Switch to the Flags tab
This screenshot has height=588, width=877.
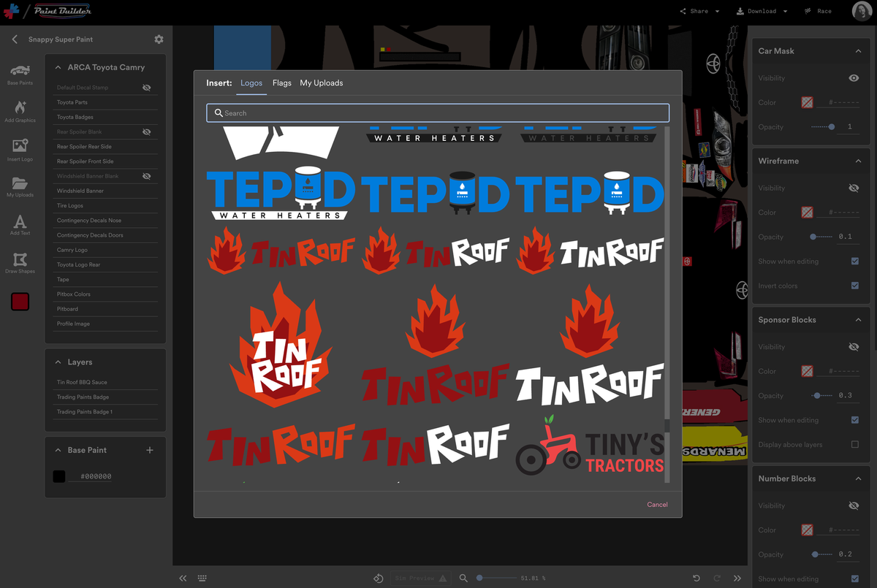(282, 83)
